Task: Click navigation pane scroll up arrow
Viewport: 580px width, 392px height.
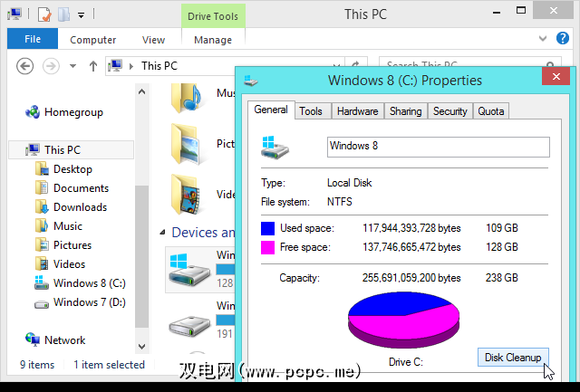Action: tap(141, 91)
